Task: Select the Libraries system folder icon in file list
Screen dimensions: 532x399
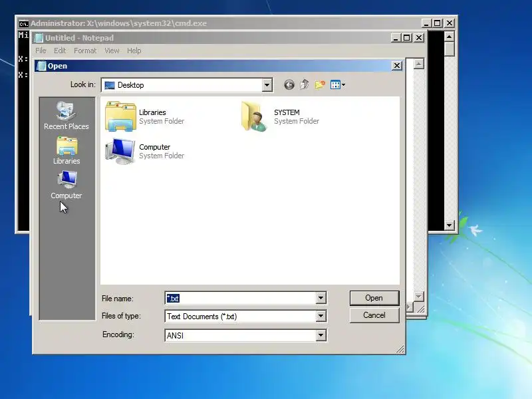Action: (x=120, y=116)
